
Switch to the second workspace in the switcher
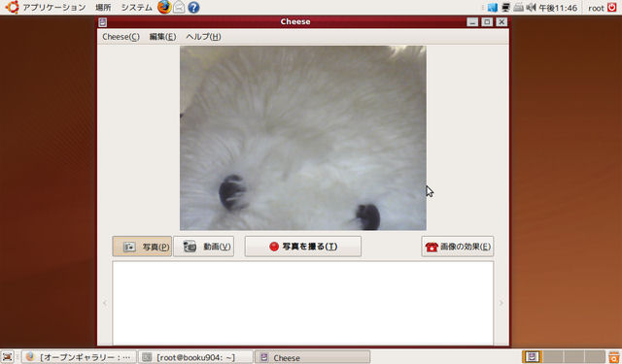[x=553, y=357]
